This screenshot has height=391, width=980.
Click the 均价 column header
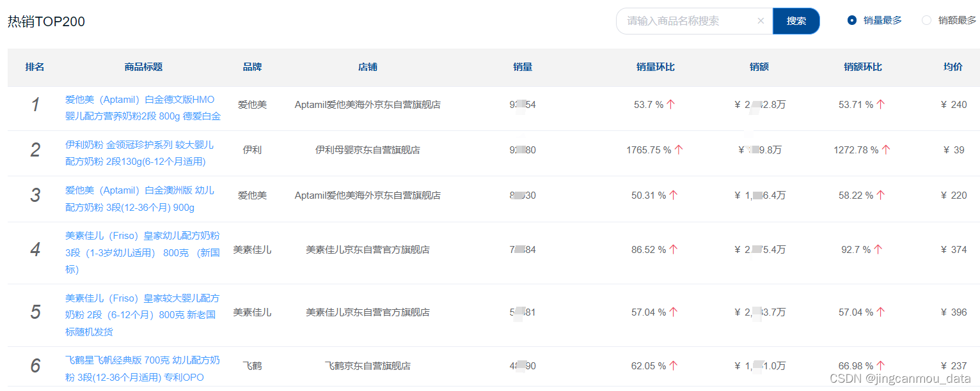pos(953,67)
